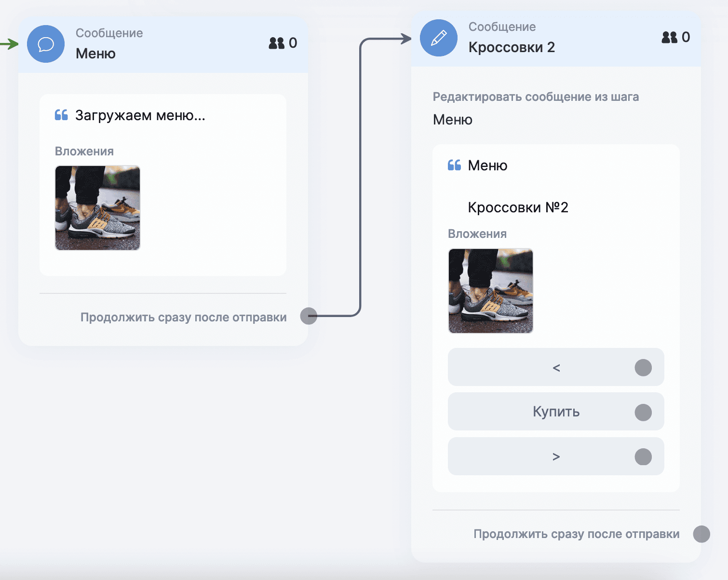This screenshot has height=580, width=728.
Task: Click the connector dot of the > button
Action: coord(643,456)
